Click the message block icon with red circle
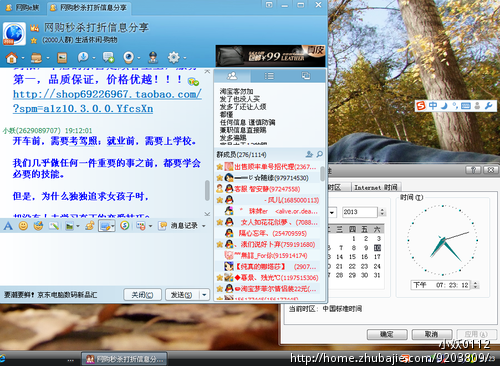The image size is (500, 366). (x=141, y=226)
